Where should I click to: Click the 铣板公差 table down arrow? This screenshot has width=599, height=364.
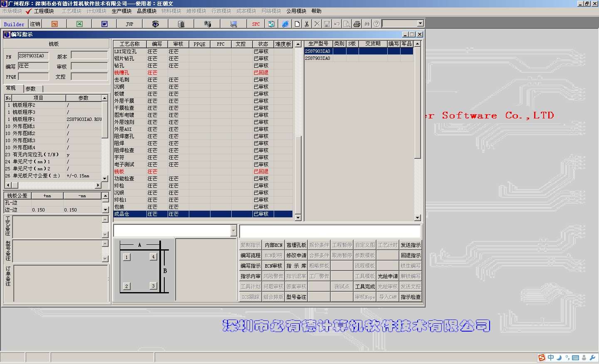105,210
